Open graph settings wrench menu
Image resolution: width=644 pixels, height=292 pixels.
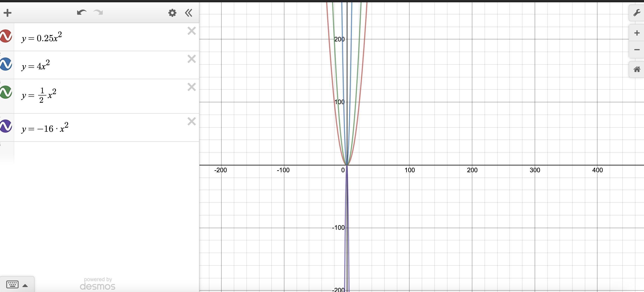coord(637,13)
